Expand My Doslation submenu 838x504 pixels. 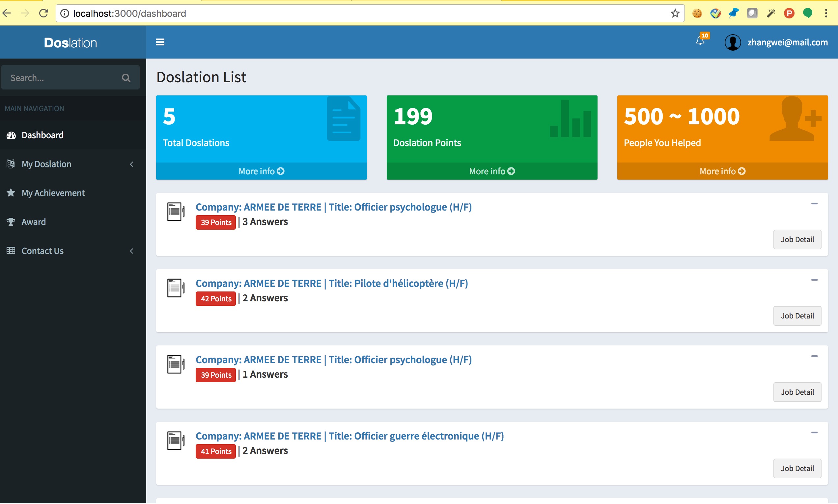tap(46, 164)
